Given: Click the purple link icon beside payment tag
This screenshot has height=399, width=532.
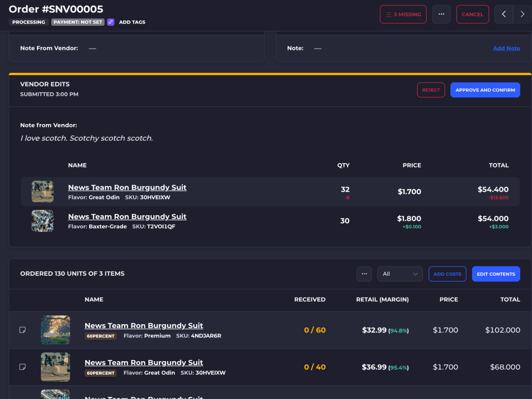Looking at the screenshot, I should (x=111, y=22).
